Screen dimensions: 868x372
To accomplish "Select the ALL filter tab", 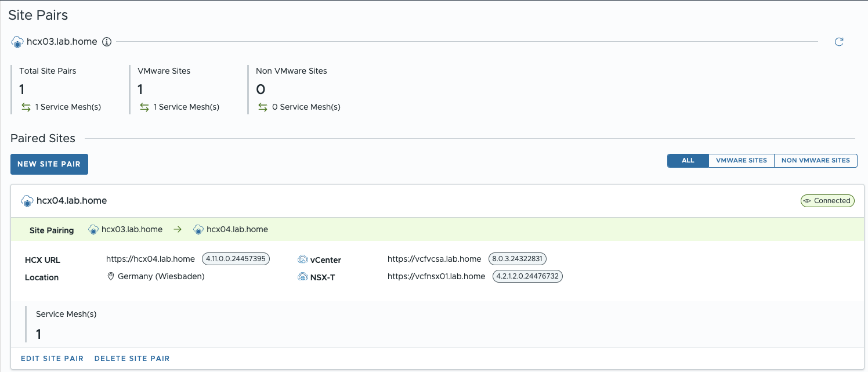I will pyautogui.click(x=688, y=161).
